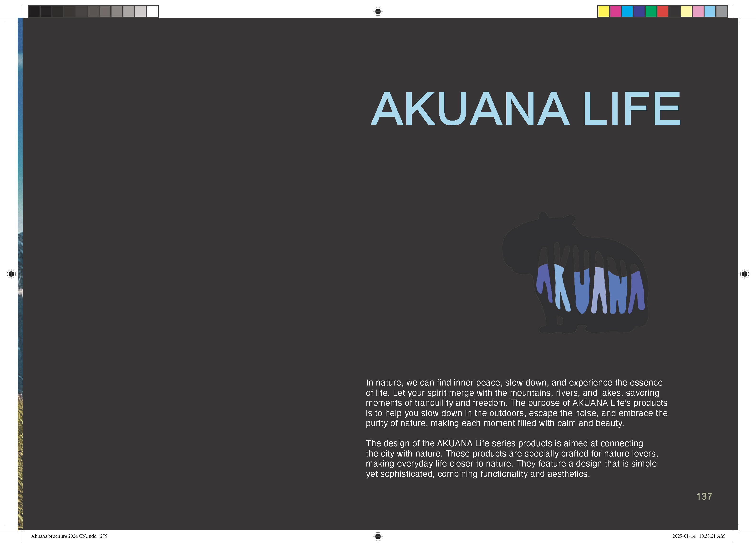Click the 'Akuana brochure 2024 CN.indd' slug text
Screen dimensions: 756x548
pyautogui.click(x=64, y=536)
